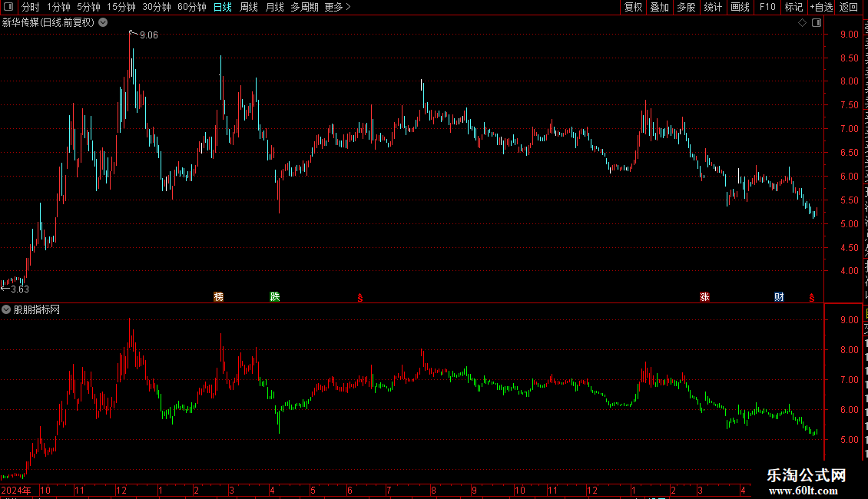Click the red S marker near month 6

359,298
